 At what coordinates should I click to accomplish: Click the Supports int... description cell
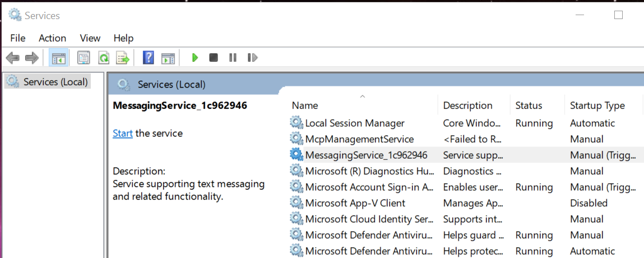click(x=472, y=219)
